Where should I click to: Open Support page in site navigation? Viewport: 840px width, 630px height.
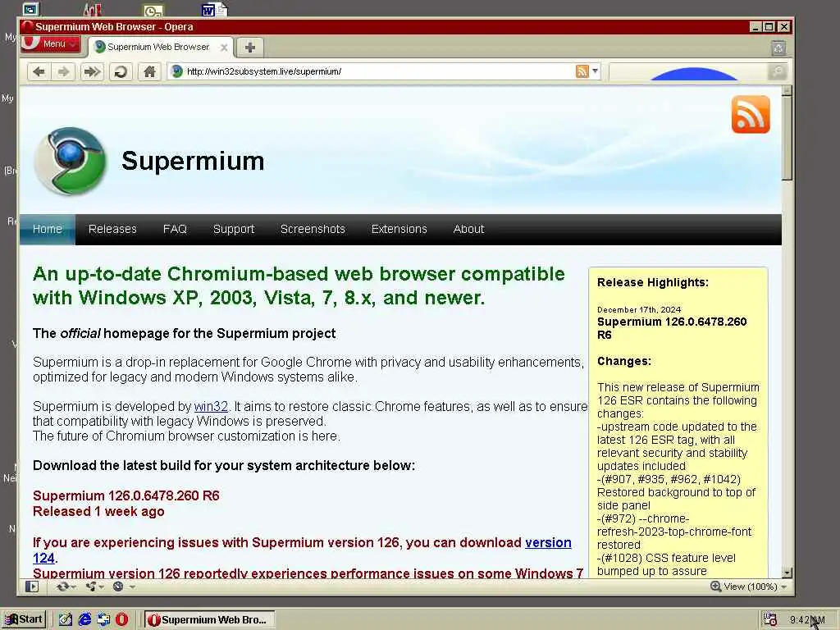pyautogui.click(x=234, y=230)
